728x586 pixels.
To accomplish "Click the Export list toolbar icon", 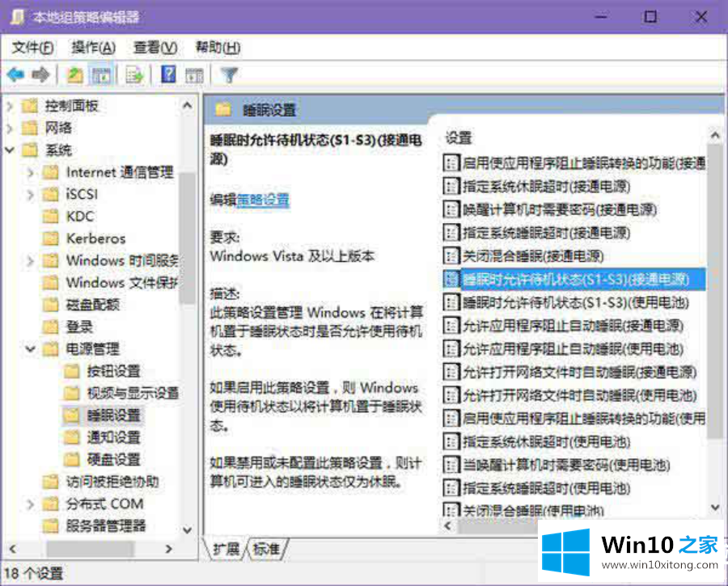I will tap(134, 74).
